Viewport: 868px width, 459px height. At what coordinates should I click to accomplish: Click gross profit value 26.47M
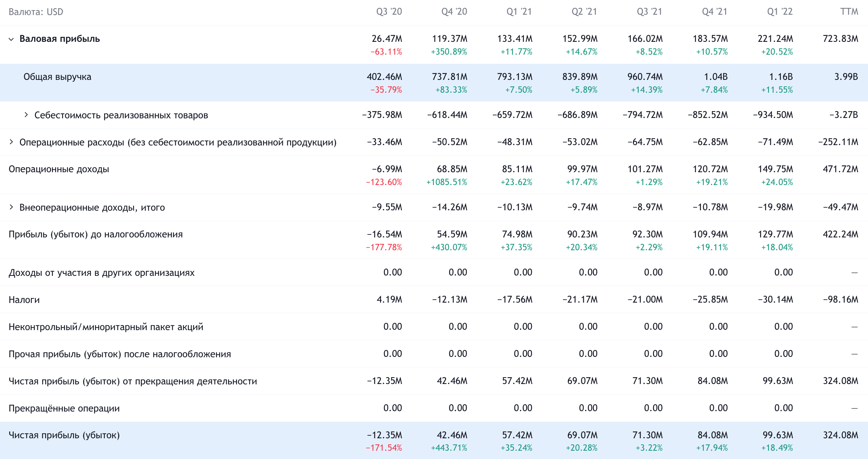(387, 39)
